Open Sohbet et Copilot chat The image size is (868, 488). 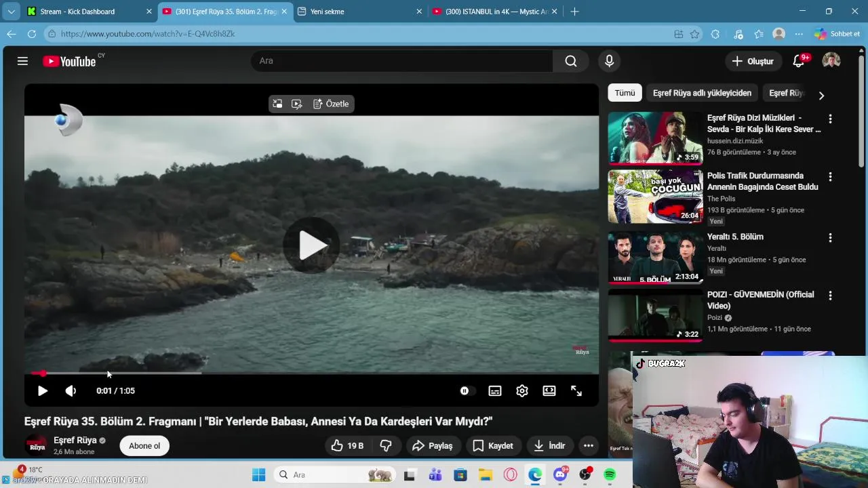(x=837, y=34)
